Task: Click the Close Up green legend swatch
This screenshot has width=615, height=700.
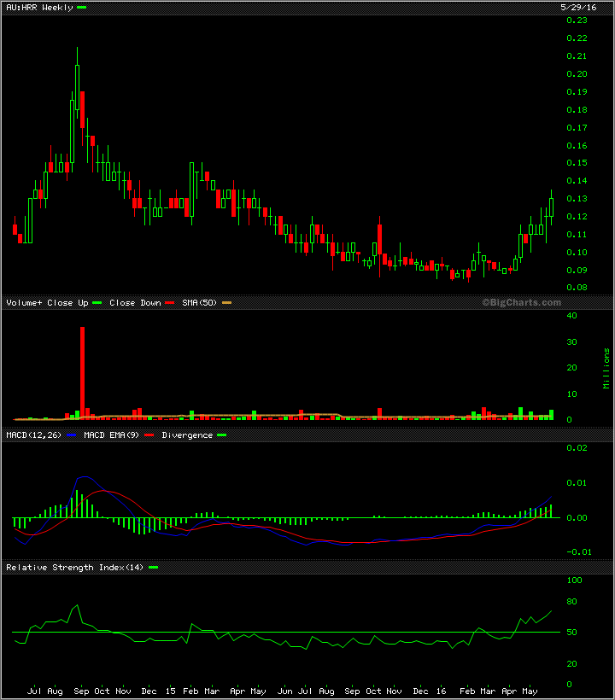Action: 97,303
